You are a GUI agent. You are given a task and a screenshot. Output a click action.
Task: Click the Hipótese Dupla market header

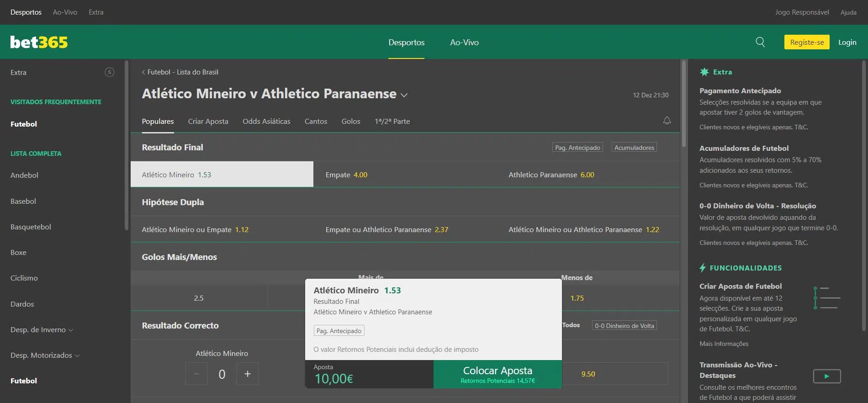click(x=173, y=202)
